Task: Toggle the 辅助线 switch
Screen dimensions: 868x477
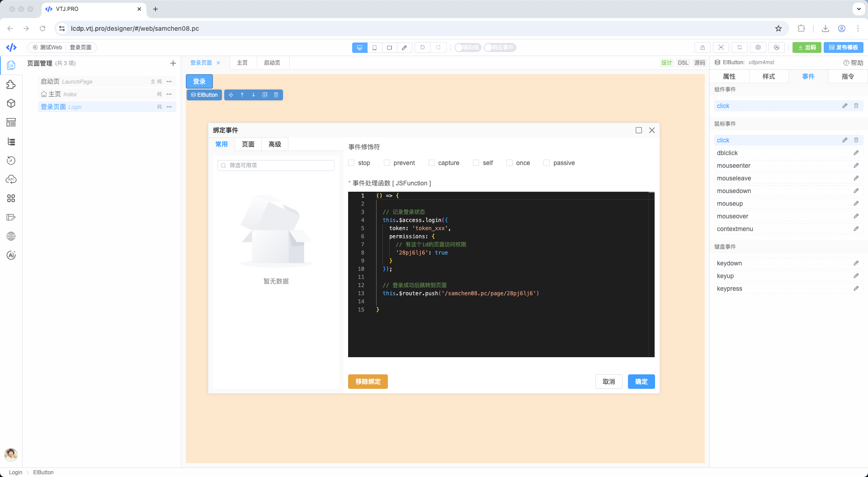Action: (x=467, y=47)
